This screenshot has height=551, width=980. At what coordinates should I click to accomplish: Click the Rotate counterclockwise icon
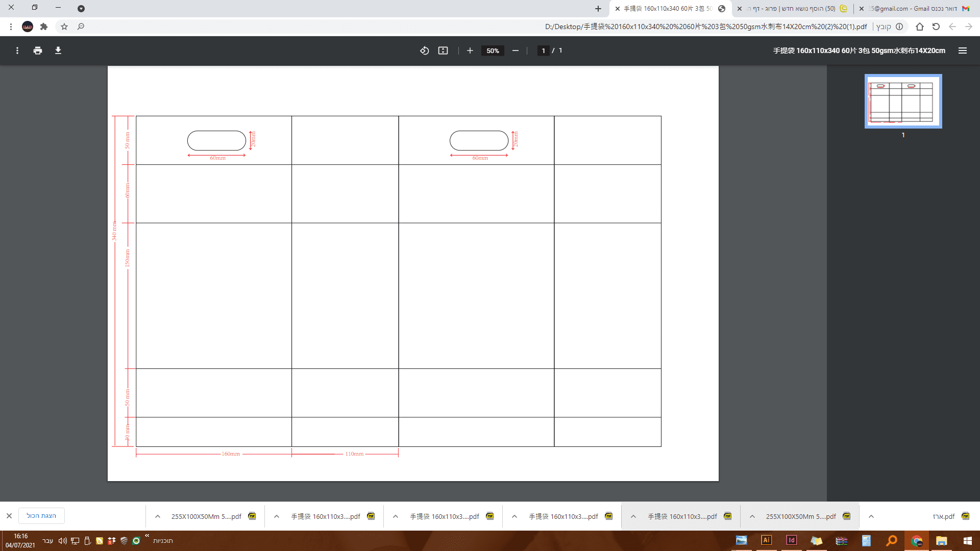(x=424, y=51)
